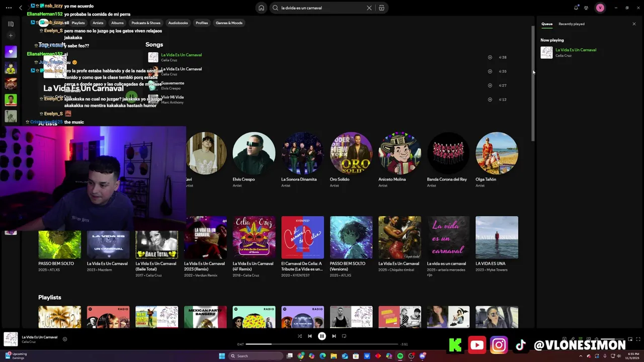Pause the current song

322,336
